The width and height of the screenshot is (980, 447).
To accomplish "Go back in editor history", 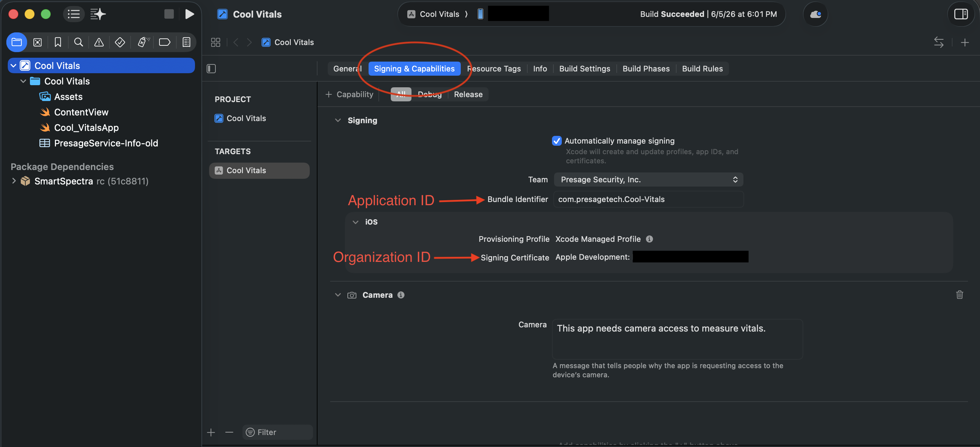I will (x=236, y=42).
